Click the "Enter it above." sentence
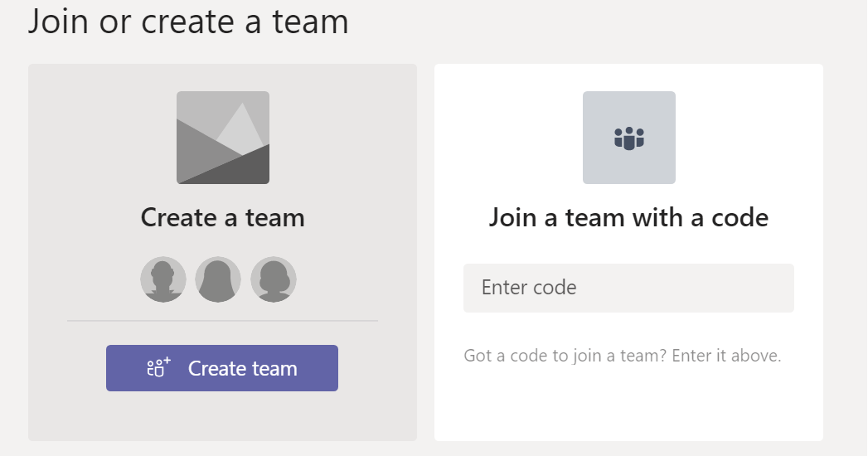868x456 pixels. (726, 356)
